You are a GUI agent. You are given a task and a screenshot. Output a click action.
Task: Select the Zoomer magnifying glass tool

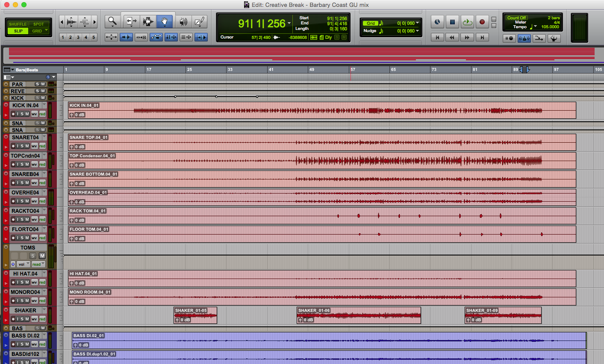(x=112, y=21)
